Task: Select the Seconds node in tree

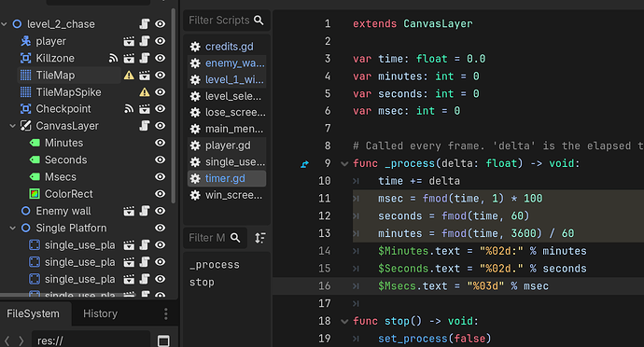Action: [x=65, y=160]
